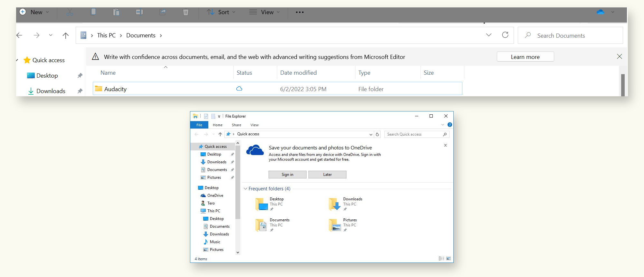Click the blue Help question mark icon

[x=450, y=125]
